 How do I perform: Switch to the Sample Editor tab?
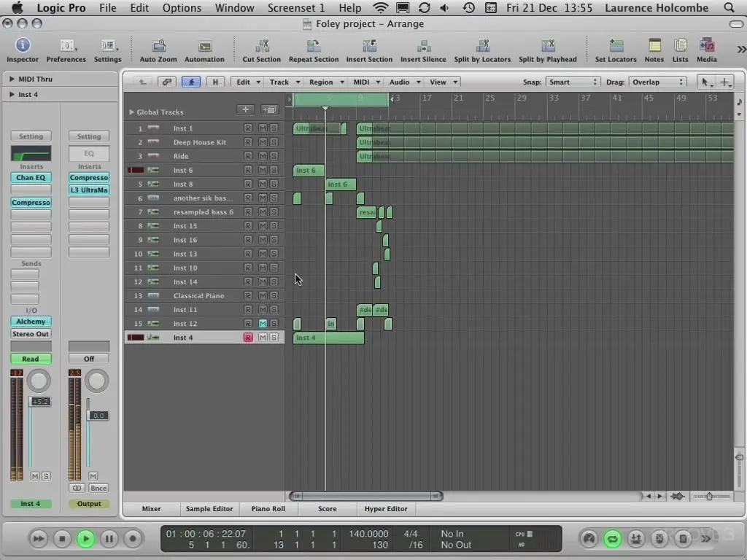tap(209, 508)
